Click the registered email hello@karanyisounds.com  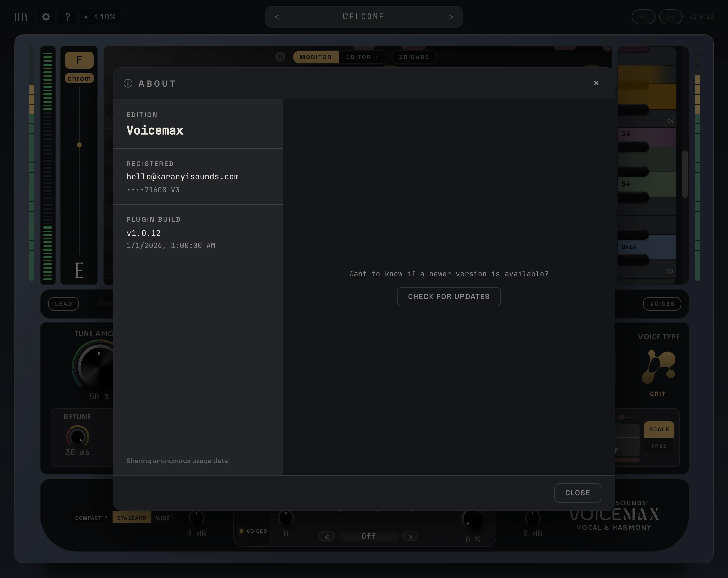(183, 176)
